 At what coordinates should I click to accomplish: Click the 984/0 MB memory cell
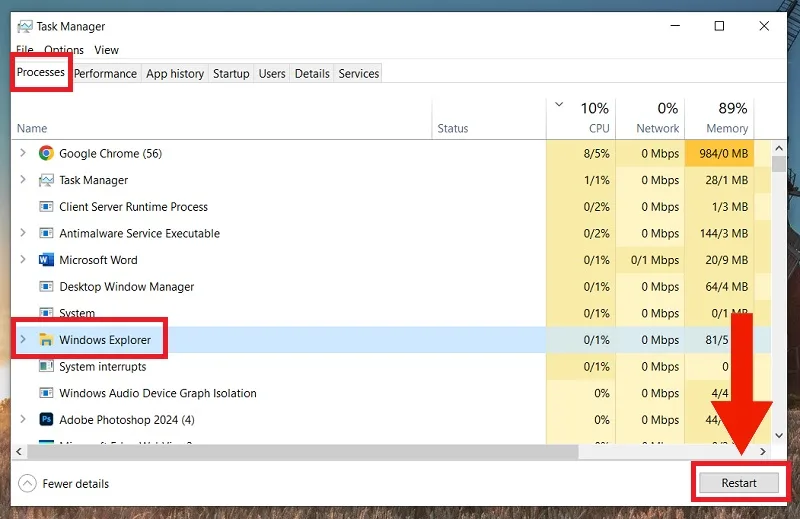[x=720, y=153]
